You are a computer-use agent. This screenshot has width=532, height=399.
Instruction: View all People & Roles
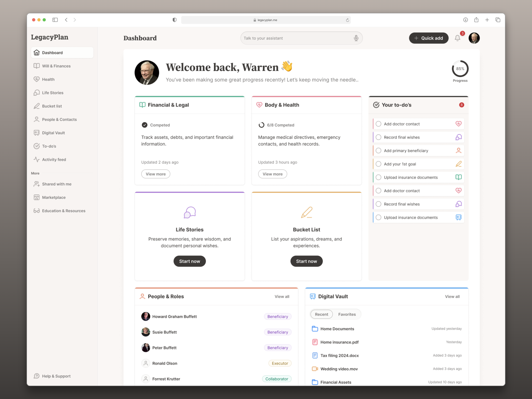tap(282, 296)
